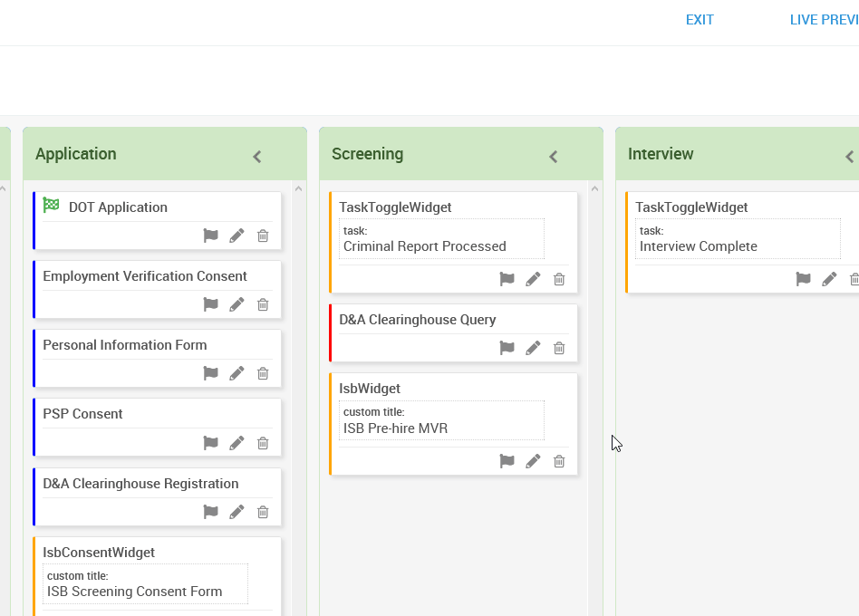
Task: Click the EXIT link
Action: click(700, 20)
